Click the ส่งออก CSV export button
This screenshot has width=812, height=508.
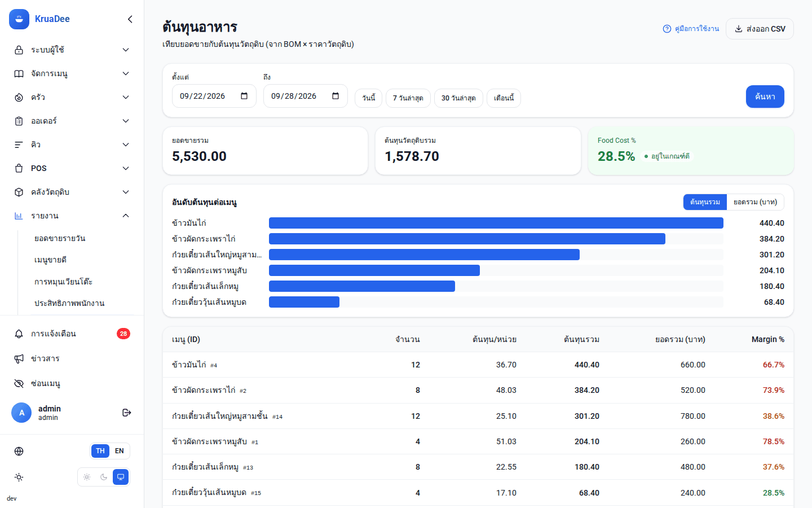click(x=760, y=29)
